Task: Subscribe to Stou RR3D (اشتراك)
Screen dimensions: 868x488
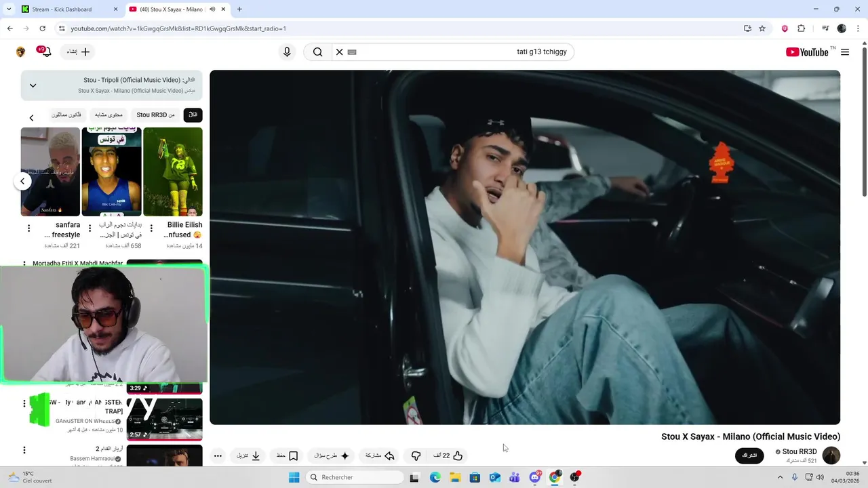Action: click(749, 455)
